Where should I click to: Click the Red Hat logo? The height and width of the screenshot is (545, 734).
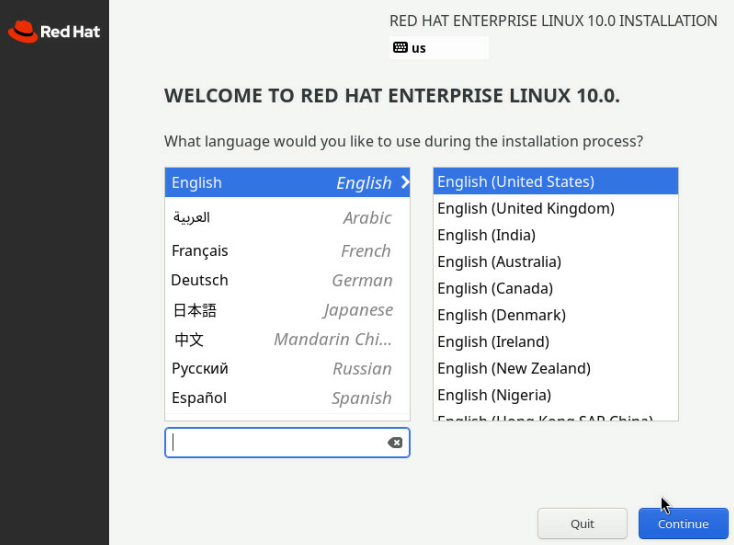point(54,31)
